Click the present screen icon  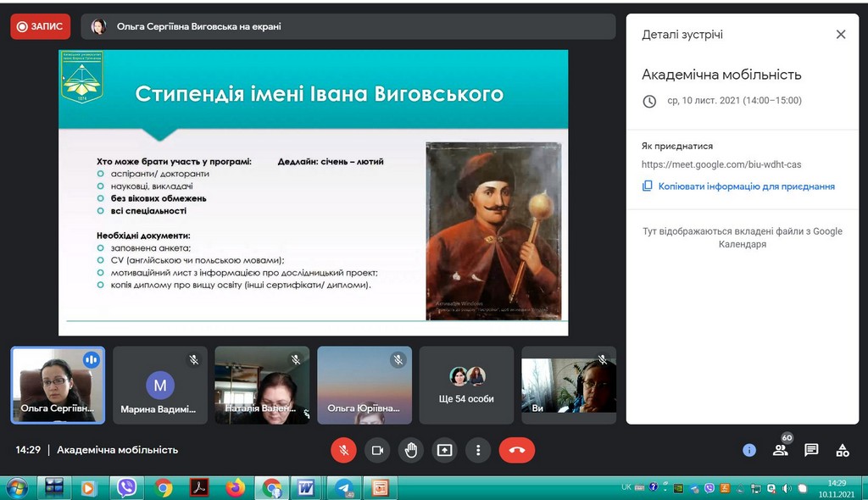point(444,450)
